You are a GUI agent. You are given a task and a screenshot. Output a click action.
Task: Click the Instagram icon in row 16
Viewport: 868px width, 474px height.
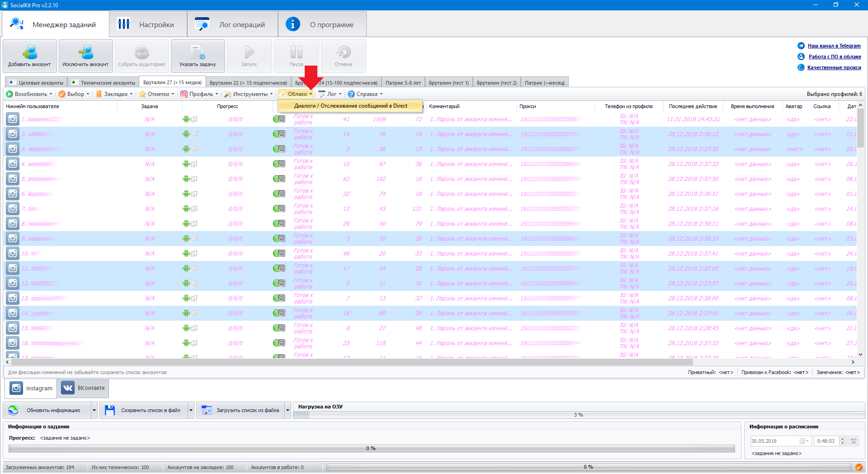[13, 343]
